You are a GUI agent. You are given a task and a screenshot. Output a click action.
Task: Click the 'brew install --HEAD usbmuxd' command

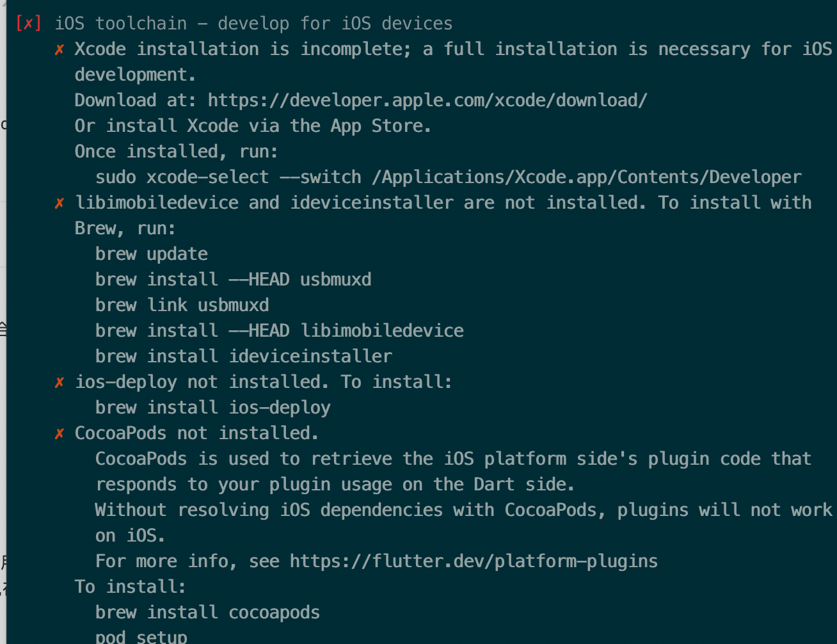(234, 280)
